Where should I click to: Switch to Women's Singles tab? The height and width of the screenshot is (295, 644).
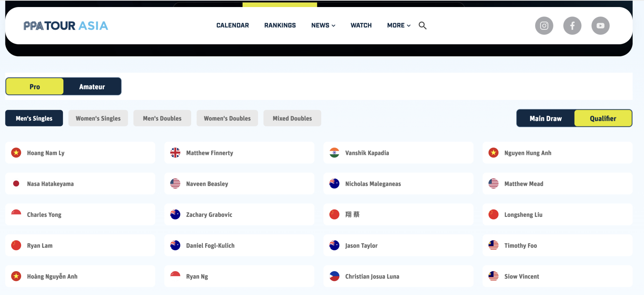(98, 118)
